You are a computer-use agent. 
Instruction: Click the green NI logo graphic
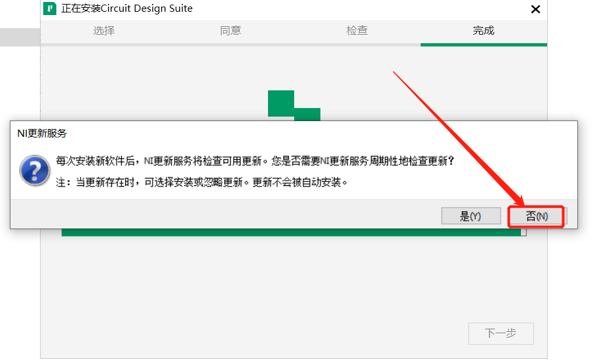click(294, 105)
